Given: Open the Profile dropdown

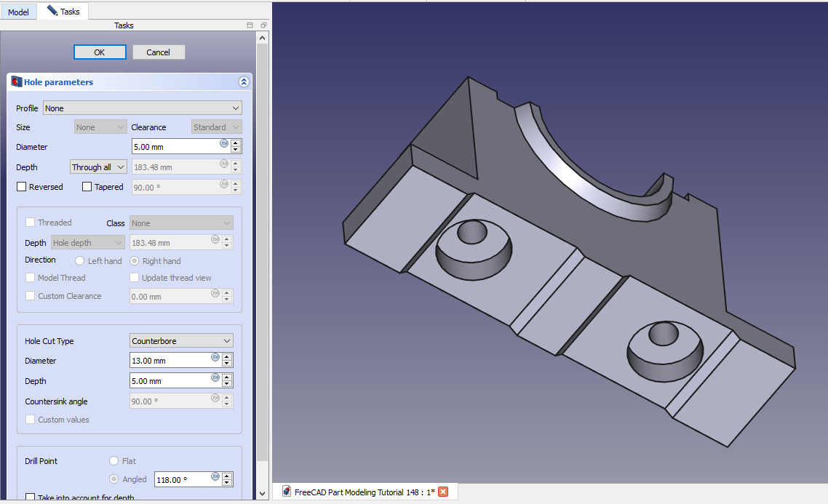Looking at the screenshot, I should (142, 108).
